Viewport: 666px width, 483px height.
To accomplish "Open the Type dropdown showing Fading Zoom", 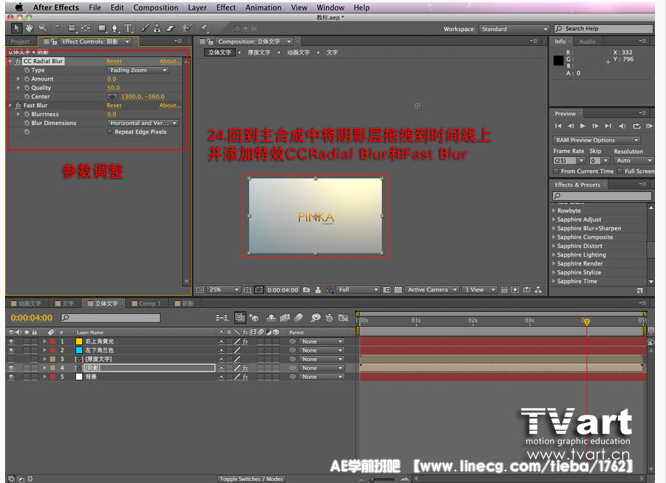I will click(138, 70).
